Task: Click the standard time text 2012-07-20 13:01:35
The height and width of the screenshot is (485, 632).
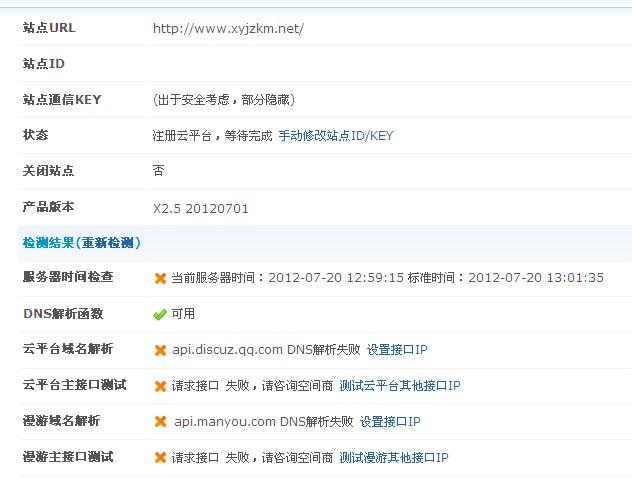Action: tap(536, 277)
